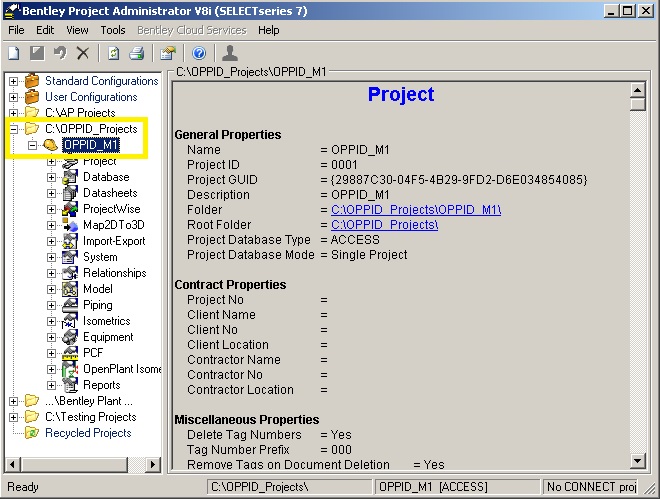Open the Root Folder C:\OPPID_Projects\ link

click(x=384, y=225)
